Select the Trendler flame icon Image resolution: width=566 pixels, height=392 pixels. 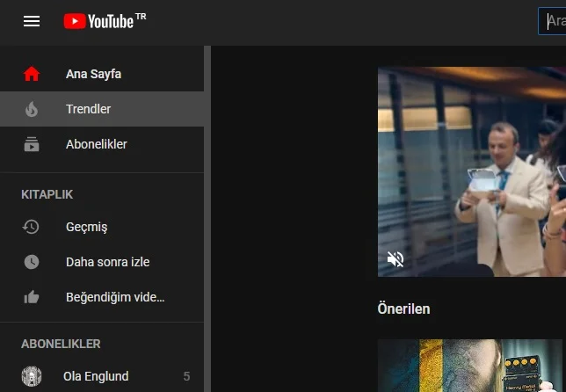coord(32,109)
